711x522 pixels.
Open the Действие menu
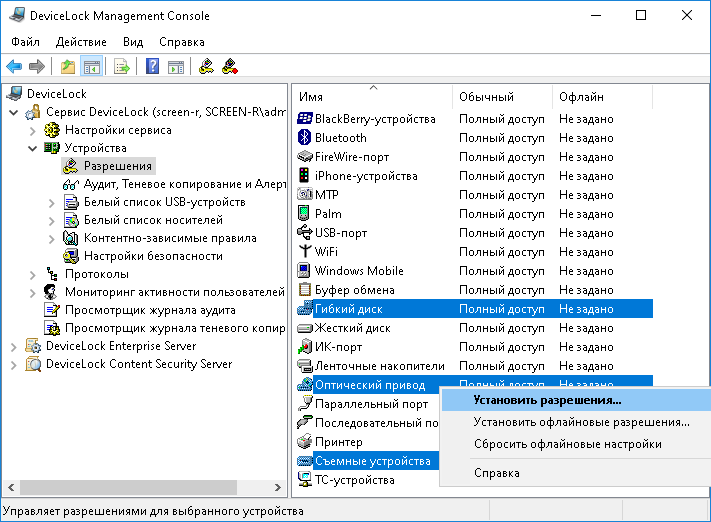[81, 42]
